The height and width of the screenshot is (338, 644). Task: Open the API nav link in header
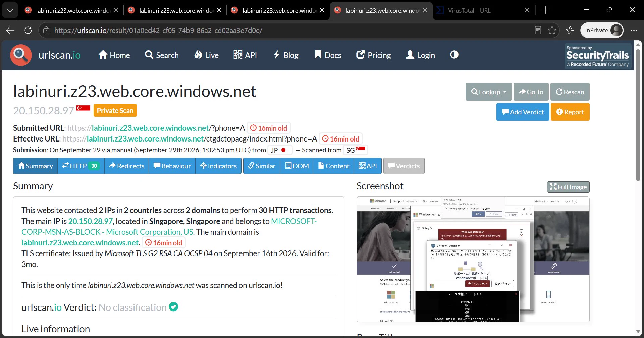[245, 55]
